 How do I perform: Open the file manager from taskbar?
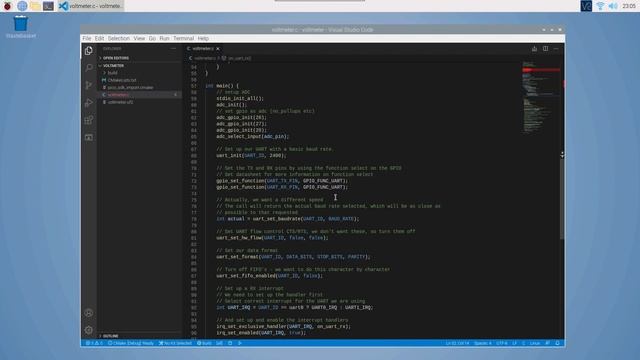[35, 6]
